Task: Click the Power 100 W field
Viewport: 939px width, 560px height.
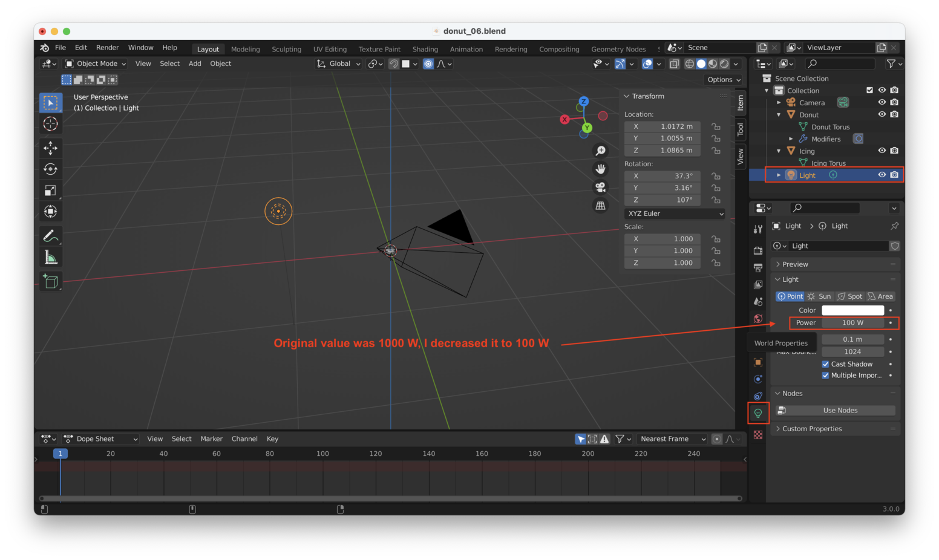Action: point(852,323)
